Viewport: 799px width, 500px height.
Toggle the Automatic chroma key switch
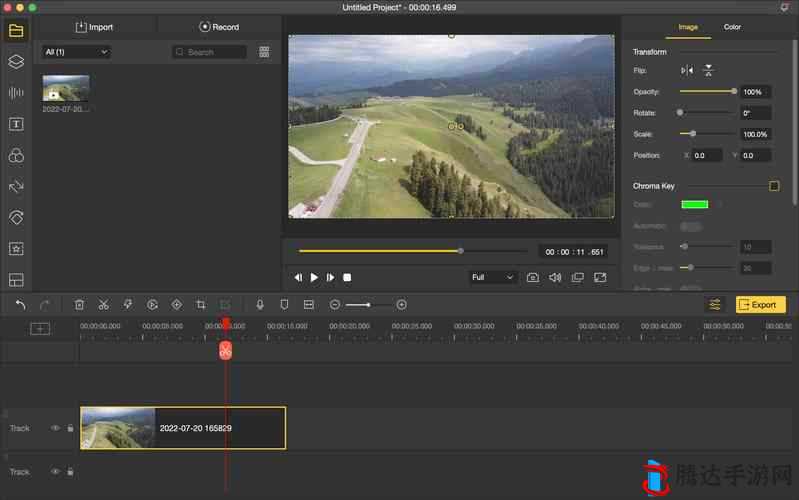point(691,226)
